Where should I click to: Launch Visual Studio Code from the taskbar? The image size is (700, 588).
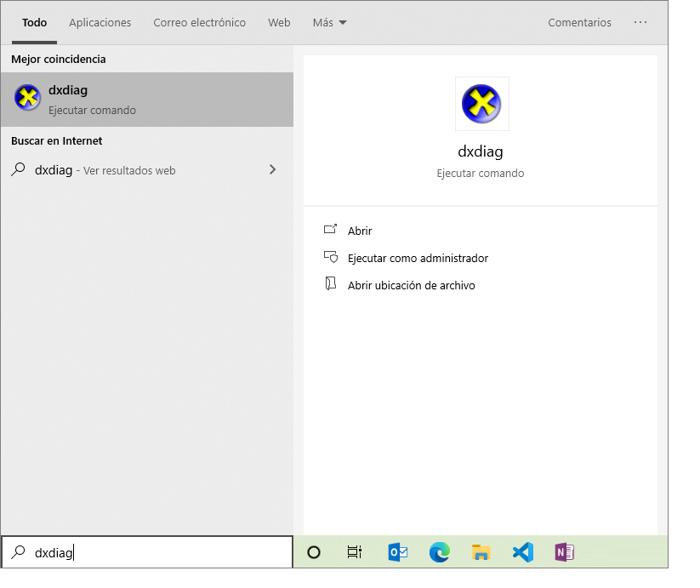click(523, 552)
